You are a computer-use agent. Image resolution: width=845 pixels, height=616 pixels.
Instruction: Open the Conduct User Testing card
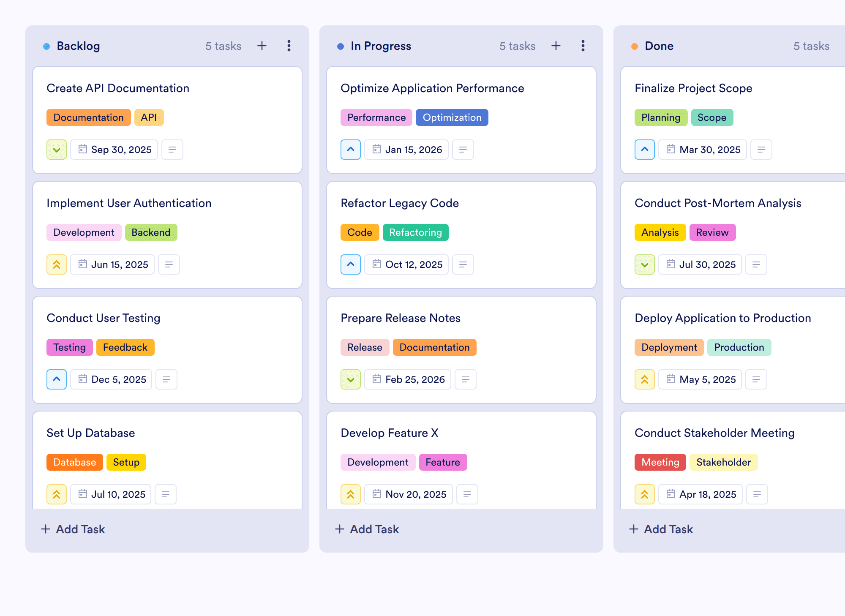point(167,350)
